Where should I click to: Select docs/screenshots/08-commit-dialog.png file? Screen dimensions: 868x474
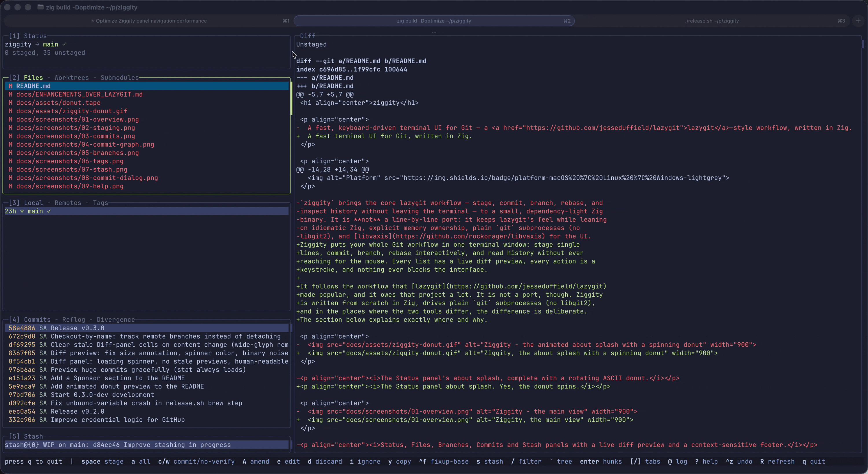[147, 178]
